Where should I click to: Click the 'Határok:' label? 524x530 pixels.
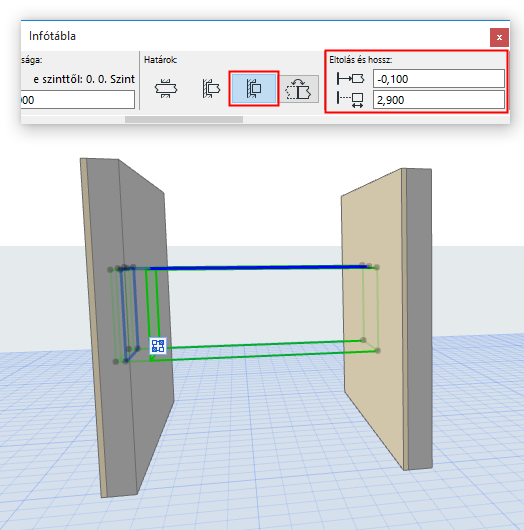pos(161,60)
